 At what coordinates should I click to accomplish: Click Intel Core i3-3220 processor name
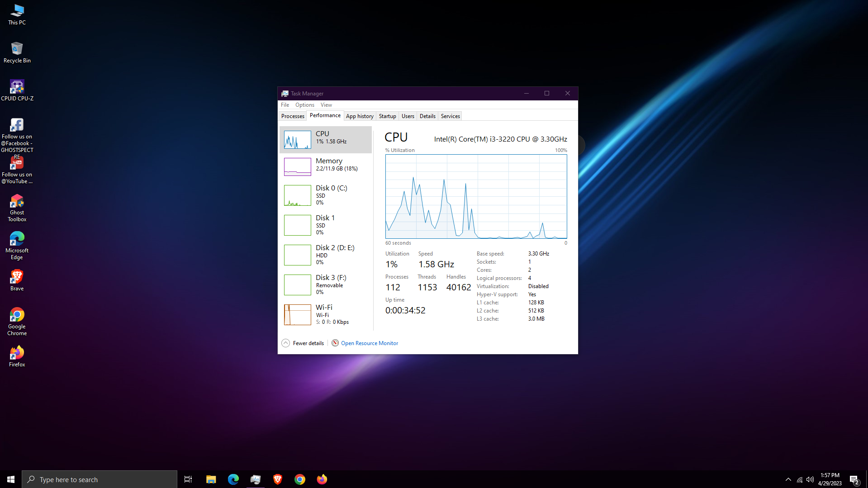click(x=501, y=139)
